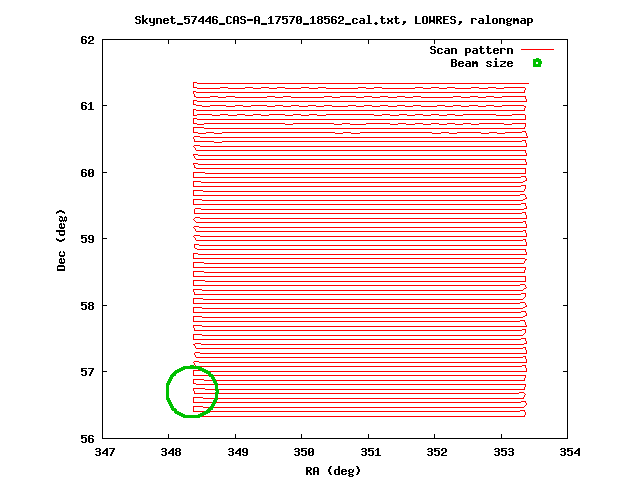Image resolution: width=640 pixels, height=480 pixels.
Task: Click the Dec axis tick label 58
Action: click(x=87, y=306)
